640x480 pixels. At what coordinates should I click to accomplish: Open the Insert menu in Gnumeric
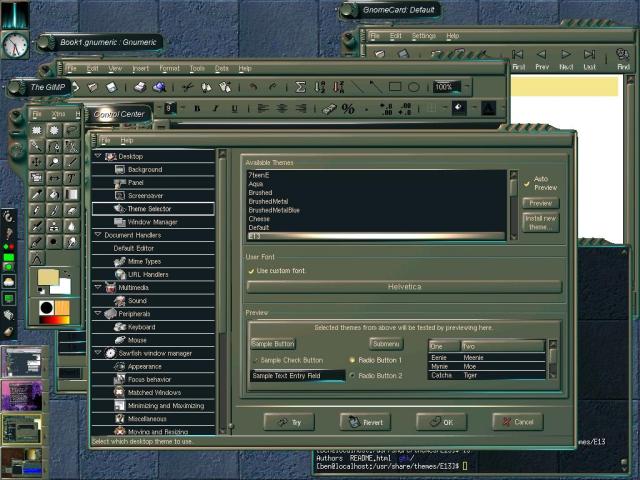[140, 69]
